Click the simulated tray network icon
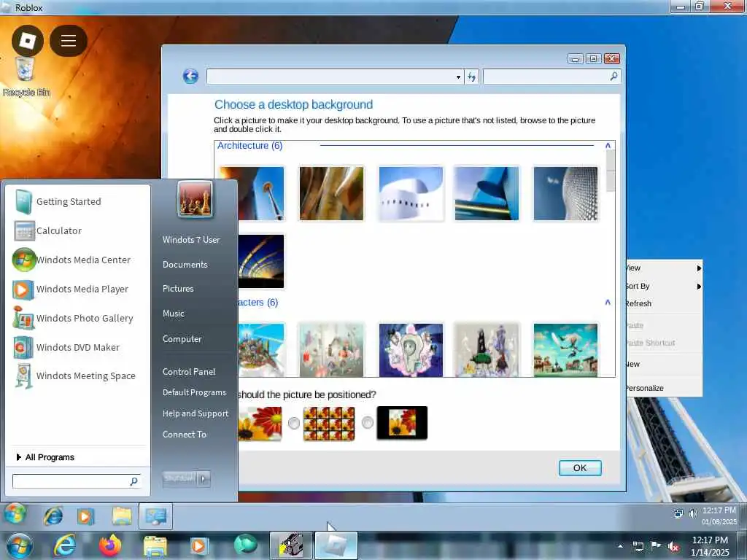Screen dimensions: 747x560 pos(678,513)
